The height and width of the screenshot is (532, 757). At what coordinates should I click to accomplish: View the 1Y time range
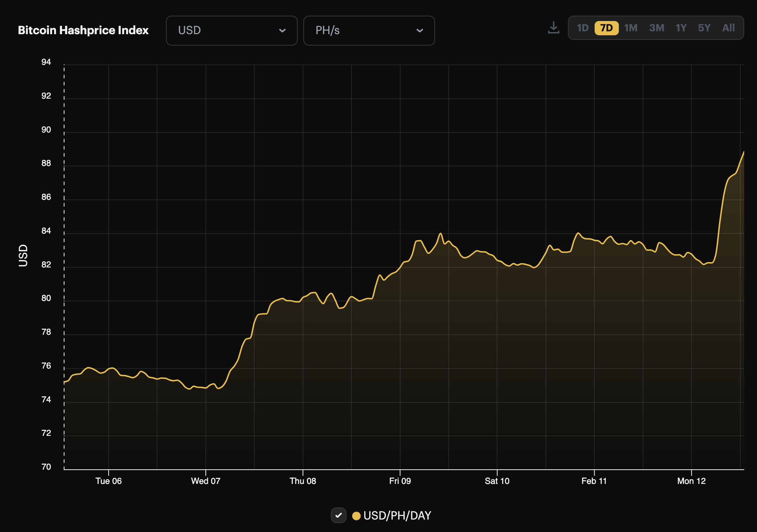(x=681, y=28)
